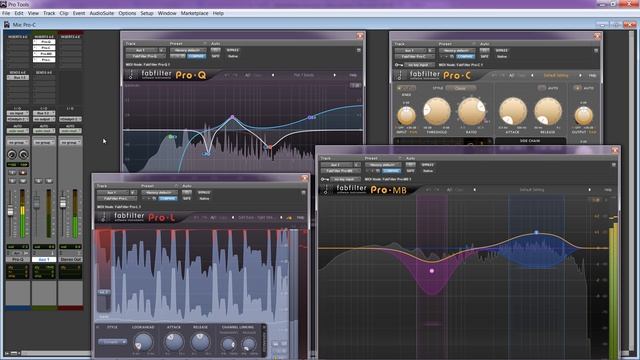This screenshot has width=640, height=360.
Task: Toggle Mute on the Aux 1 mixer track
Action: pyautogui.click(x=49, y=180)
